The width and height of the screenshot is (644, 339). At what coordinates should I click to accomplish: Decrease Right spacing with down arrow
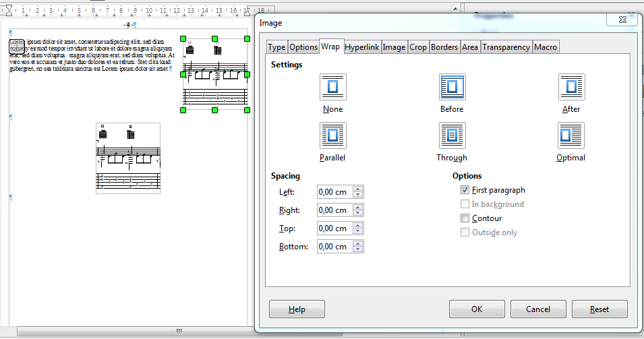tap(357, 212)
